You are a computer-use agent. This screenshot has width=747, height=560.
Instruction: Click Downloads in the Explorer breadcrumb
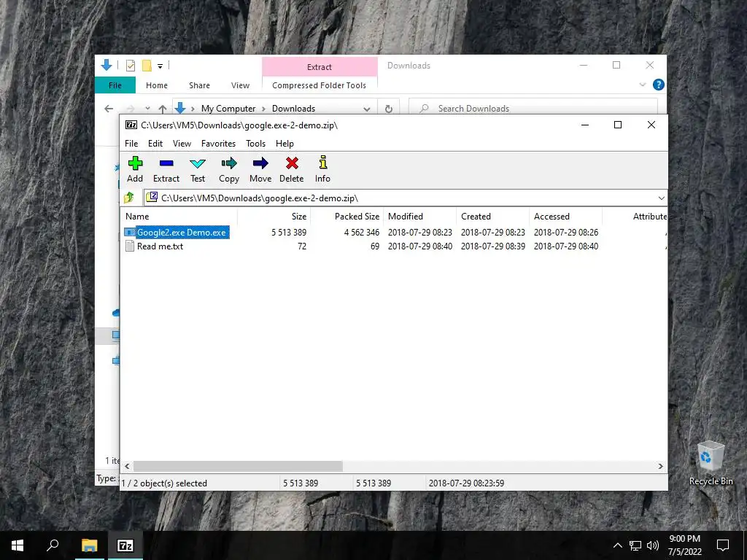(x=293, y=109)
